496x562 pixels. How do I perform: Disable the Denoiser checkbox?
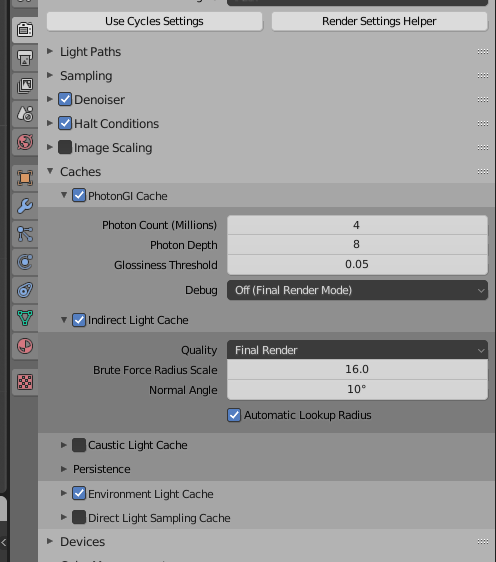pyautogui.click(x=65, y=99)
